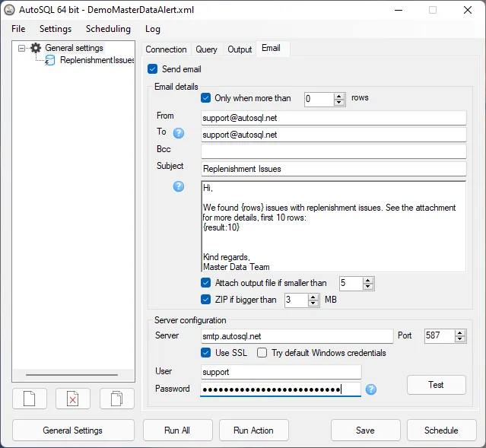Decrease the Port number spinner
Screen dimensions: 486x448
(460, 339)
